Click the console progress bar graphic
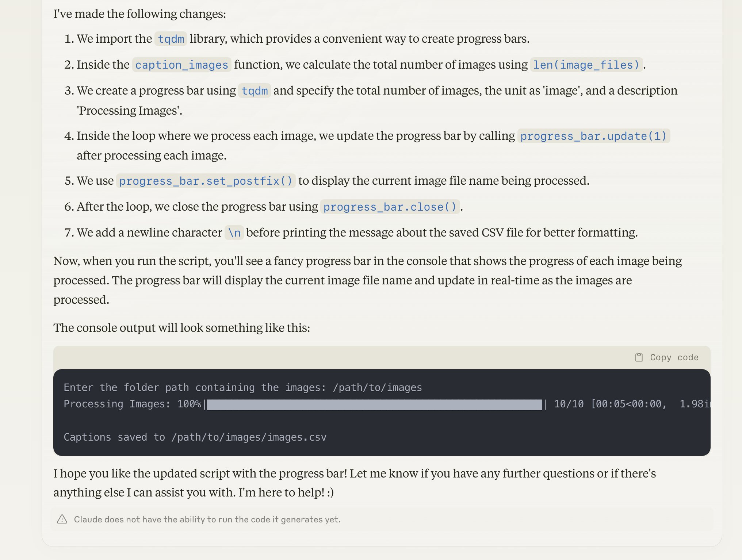 [374, 404]
